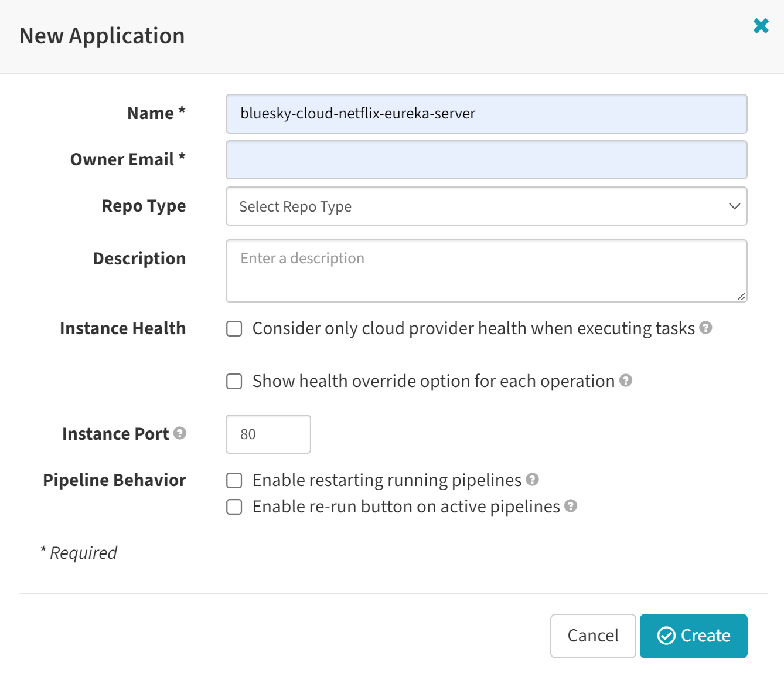This screenshot has width=784, height=676.
Task: Click help icon for health override option
Action: tap(626, 381)
